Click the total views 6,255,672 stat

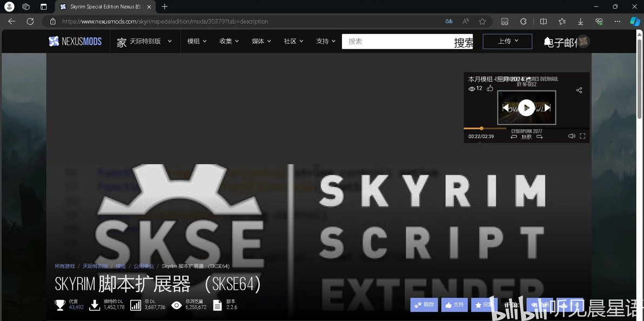point(196,307)
